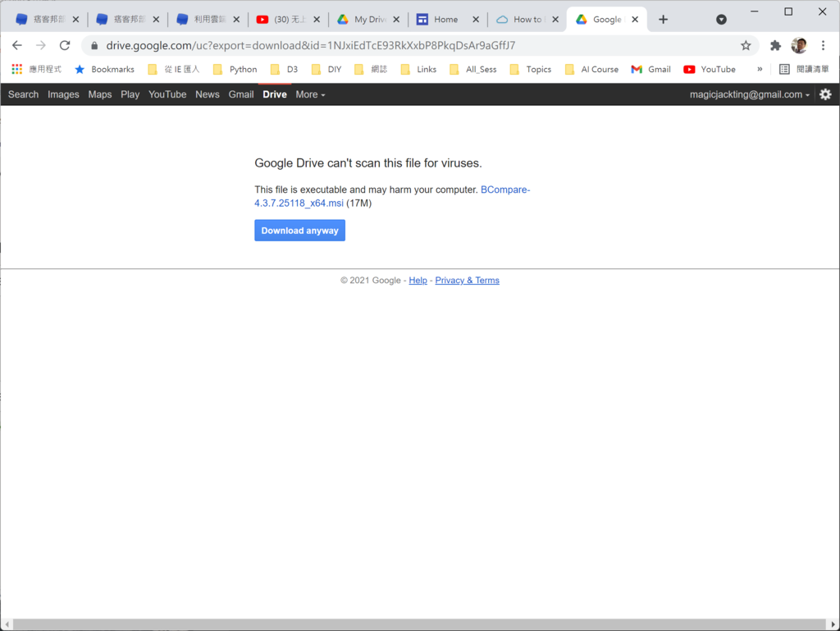Viewport: 840px width, 631px height.
Task: Open the BCompare-4.3.7.25118_x64.msi file link
Action: pyautogui.click(x=391, y=196)
